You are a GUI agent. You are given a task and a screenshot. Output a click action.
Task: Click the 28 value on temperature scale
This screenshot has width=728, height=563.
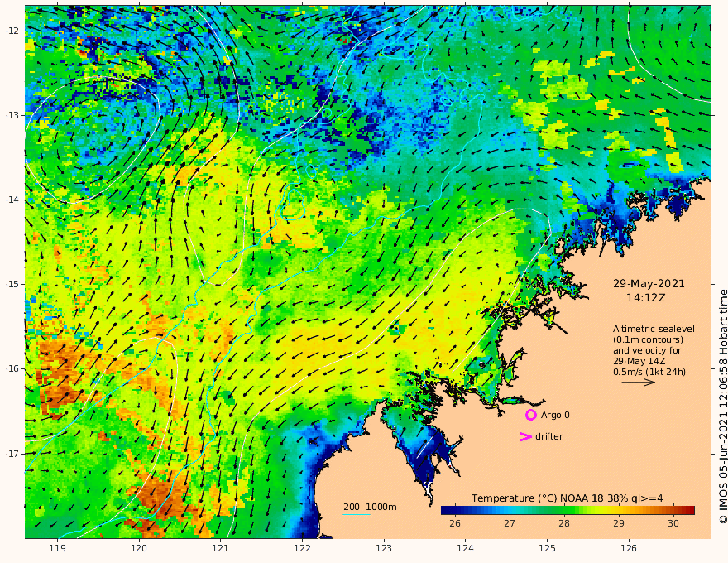pos(563,523)
